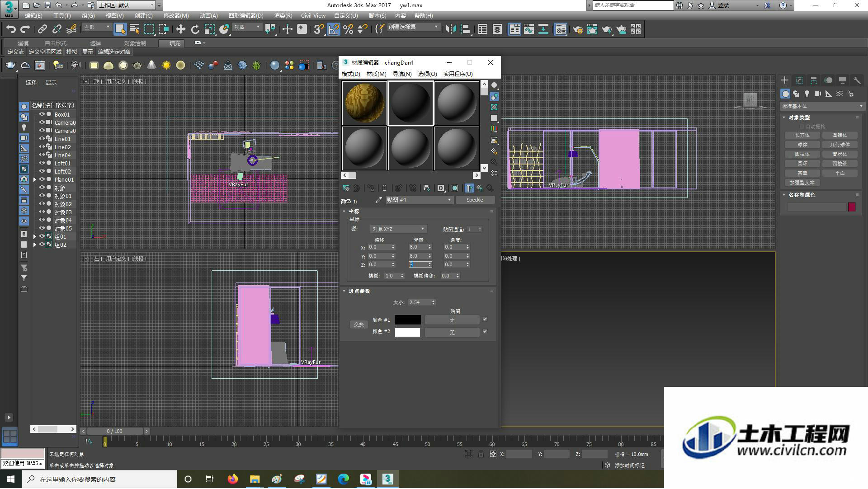Open the 对象 XYZ source dropdown
The height and width of the screenshot is (489, 868).
(x=398, y=229)
